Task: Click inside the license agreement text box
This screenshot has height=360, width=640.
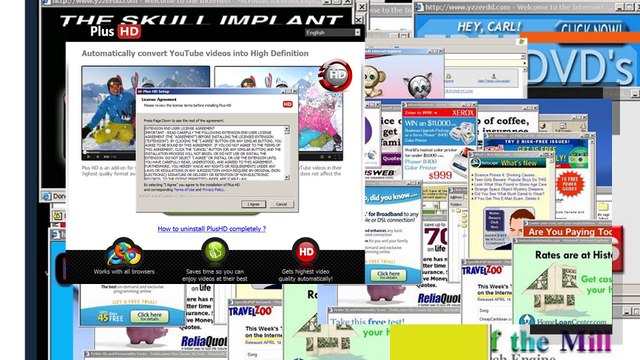Action: tap(214, 153)
